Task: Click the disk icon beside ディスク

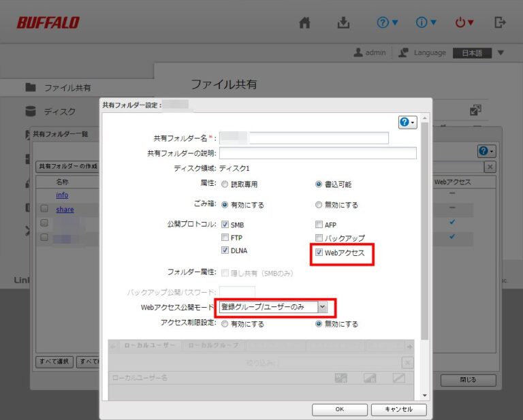Action: (31, 111)
